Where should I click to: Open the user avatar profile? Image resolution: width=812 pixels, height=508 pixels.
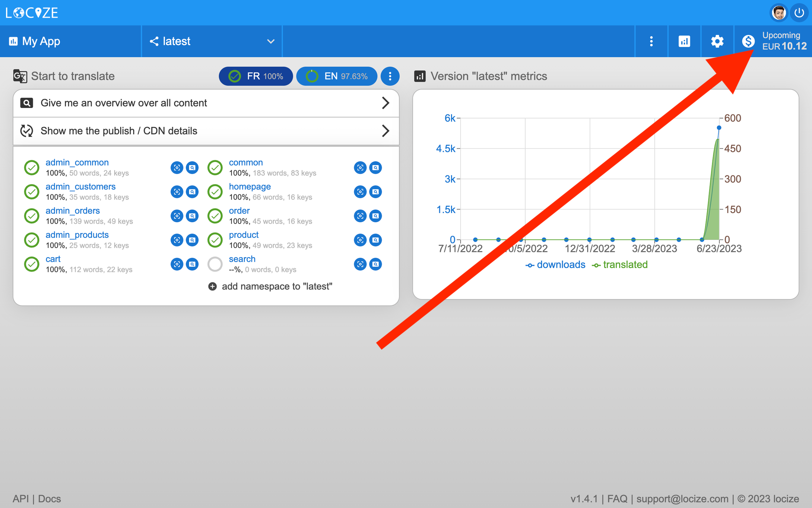[x=779, y=13]
